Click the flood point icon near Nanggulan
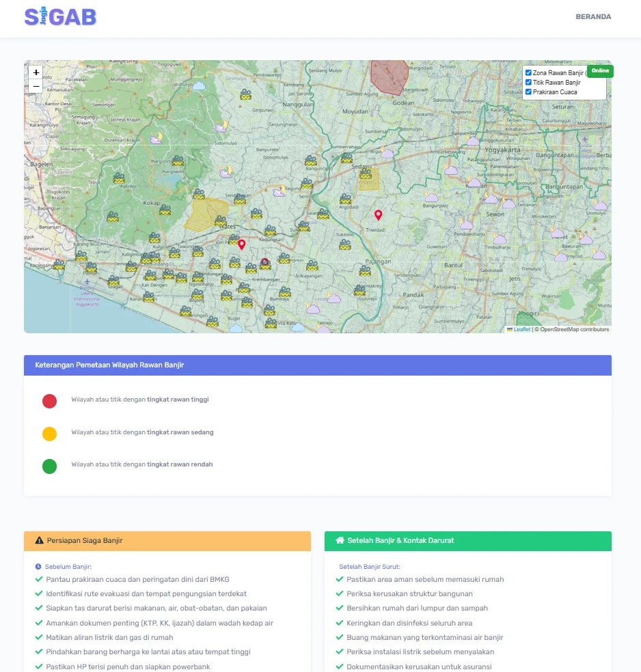Viewport: 641px width, 672px height. tap(246, 94)
